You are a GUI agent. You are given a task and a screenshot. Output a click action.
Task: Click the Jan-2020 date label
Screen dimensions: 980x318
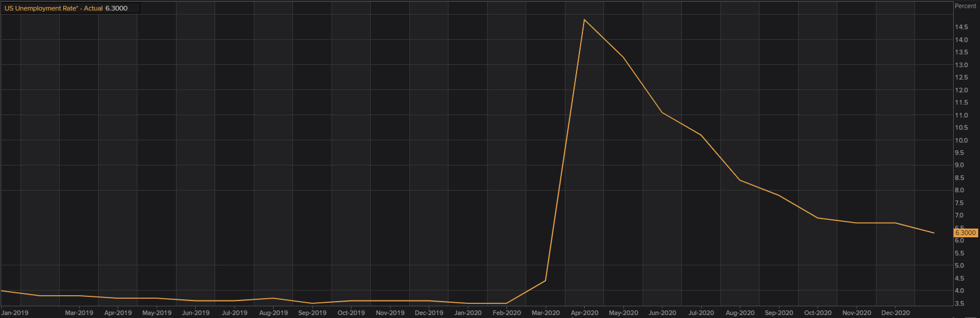[468, 313]
